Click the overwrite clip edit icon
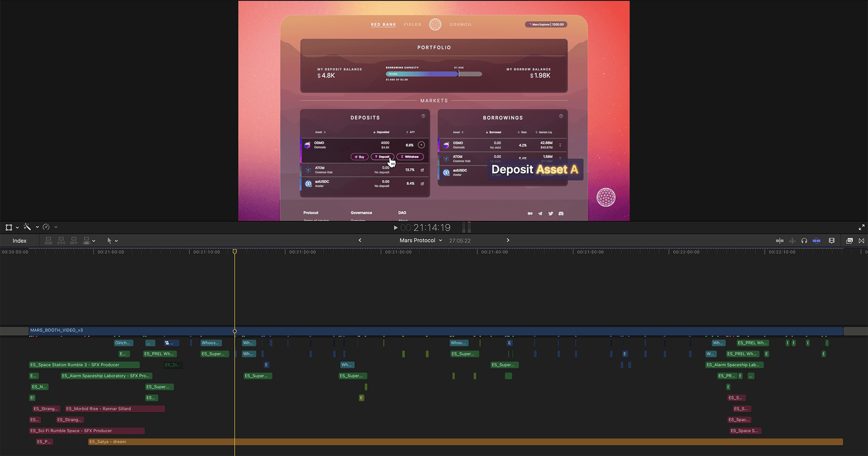Screen dimensions: 868x456 pos(86,241)
